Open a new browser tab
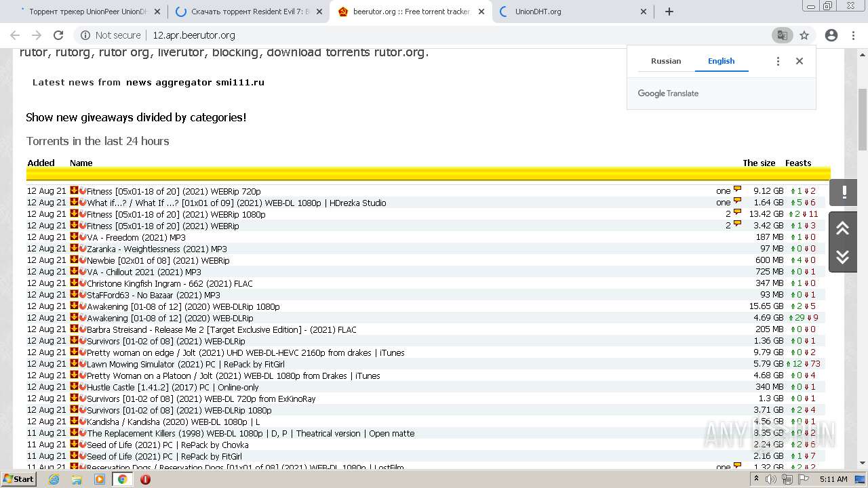This screenshot has height=488, width=868. [x=669, y=12]
